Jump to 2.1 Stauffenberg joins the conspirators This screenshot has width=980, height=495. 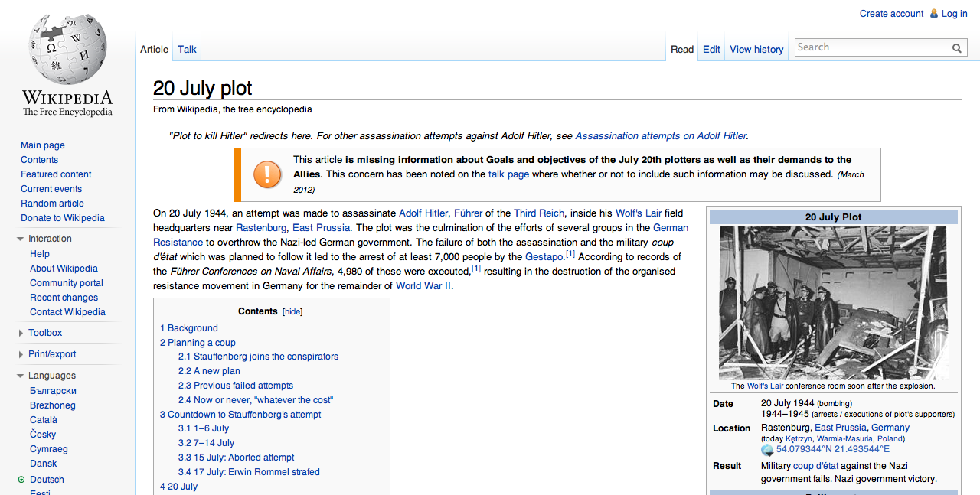(258, 357)
